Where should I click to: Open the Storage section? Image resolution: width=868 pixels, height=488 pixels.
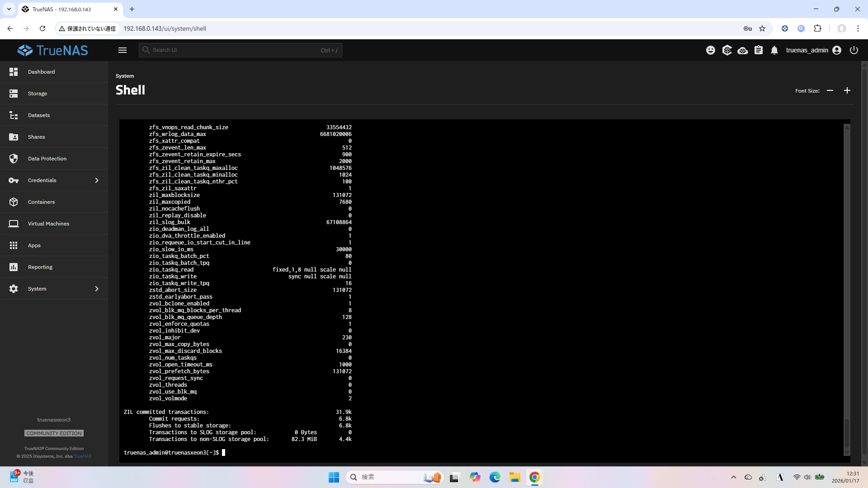click(x=38, y=94)
